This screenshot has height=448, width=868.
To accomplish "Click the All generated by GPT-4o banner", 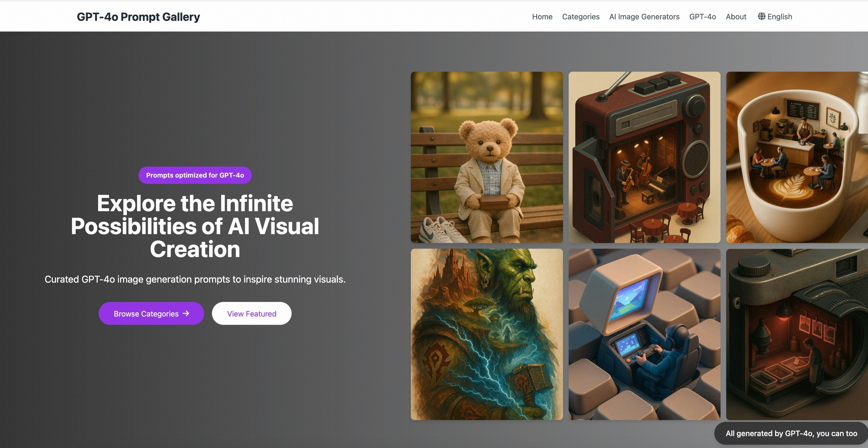I will click(791, 433).
